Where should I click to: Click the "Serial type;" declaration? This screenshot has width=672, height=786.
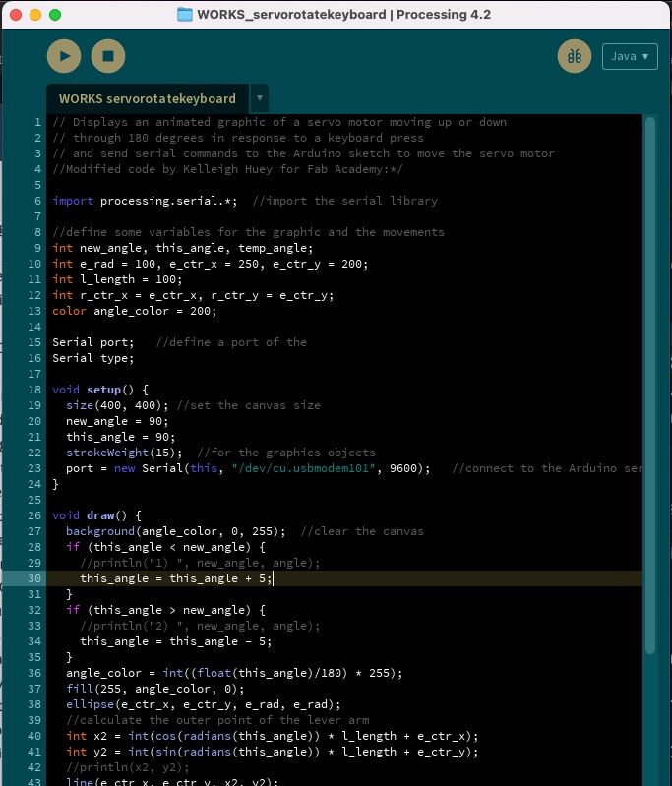tap(93, 358)
